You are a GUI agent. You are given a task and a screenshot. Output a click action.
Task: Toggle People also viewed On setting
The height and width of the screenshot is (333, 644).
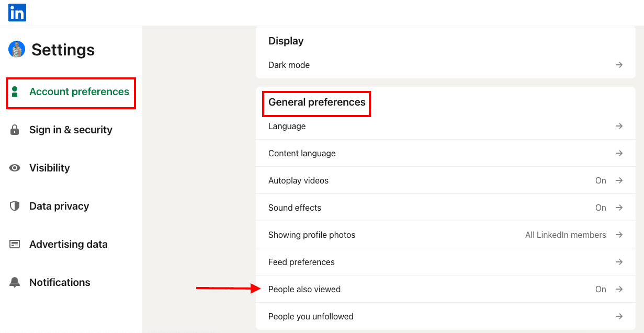pos(601,289)
